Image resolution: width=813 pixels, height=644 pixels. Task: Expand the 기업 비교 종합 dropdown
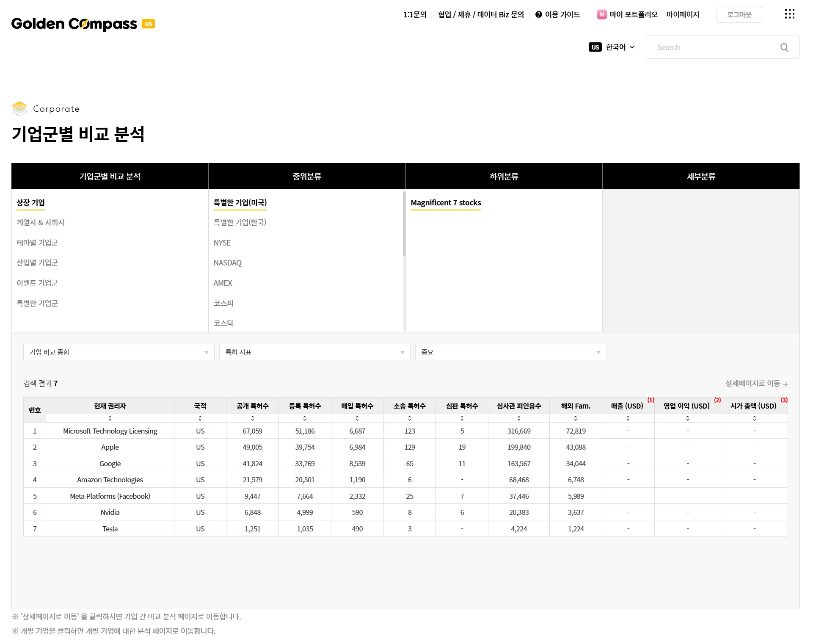tap(119, 352)
